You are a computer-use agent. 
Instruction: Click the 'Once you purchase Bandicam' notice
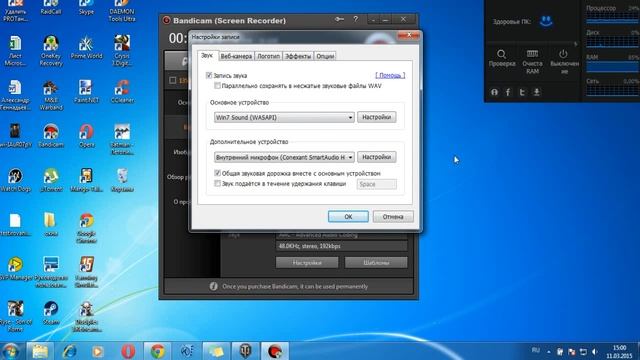tap(295, 287)
